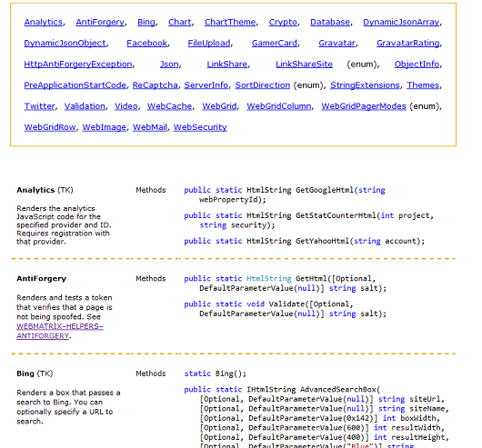The width and height of the screenshot is (482, 448).
Task: Select the GravatarRating link
Action: coord(408,43)
